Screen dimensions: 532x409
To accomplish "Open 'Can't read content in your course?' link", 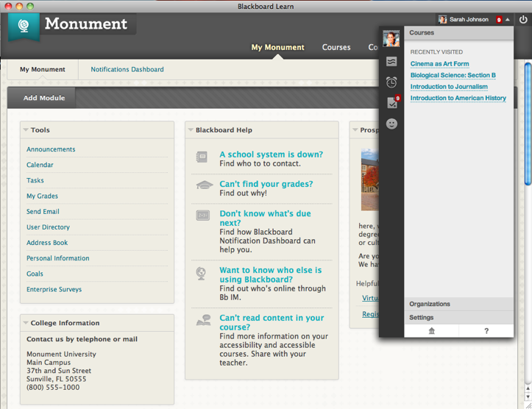I will [x=272, y=322].
